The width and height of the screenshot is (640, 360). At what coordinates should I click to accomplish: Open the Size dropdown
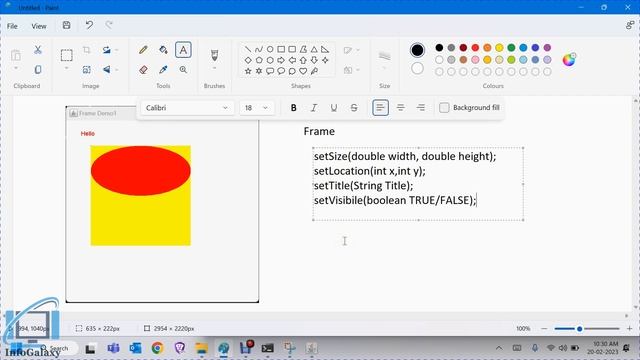coord(384,59)
